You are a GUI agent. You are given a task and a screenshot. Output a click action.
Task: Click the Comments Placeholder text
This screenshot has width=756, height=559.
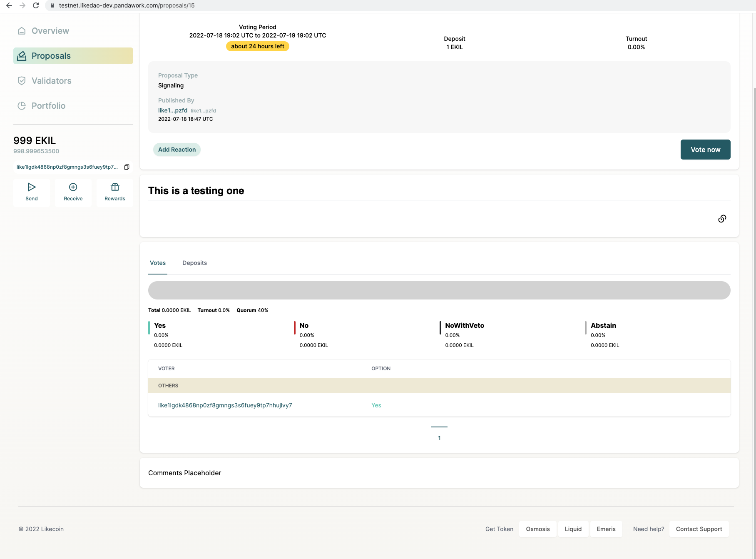[x=184, y=473]
